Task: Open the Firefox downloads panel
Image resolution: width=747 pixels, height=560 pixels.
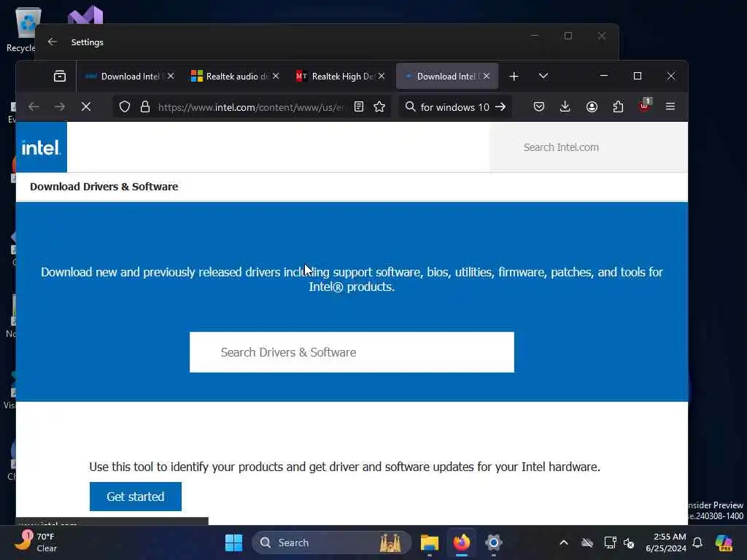Action: pos(565,106)
